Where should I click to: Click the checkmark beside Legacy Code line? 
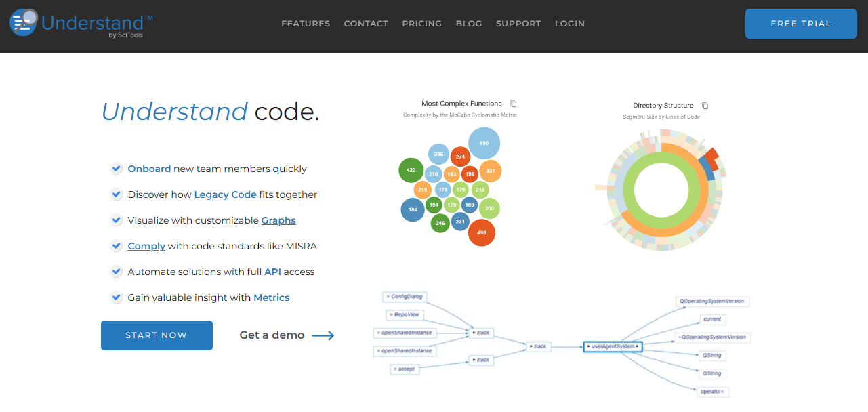(x=116, y=194)
